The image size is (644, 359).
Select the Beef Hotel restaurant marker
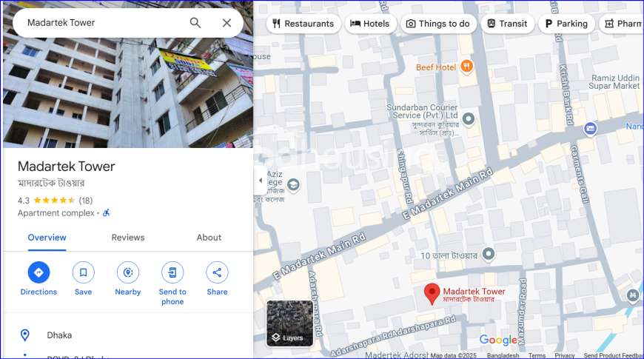click(x=466, y=66)
